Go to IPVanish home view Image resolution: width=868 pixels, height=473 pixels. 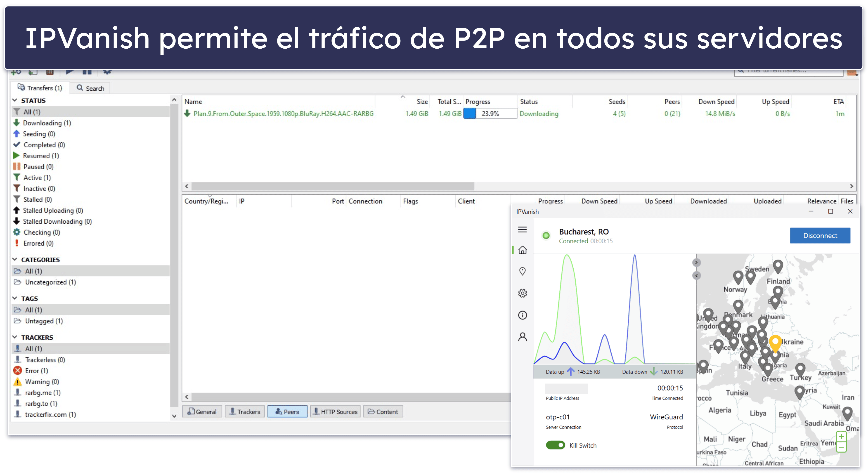pos(522,250)
